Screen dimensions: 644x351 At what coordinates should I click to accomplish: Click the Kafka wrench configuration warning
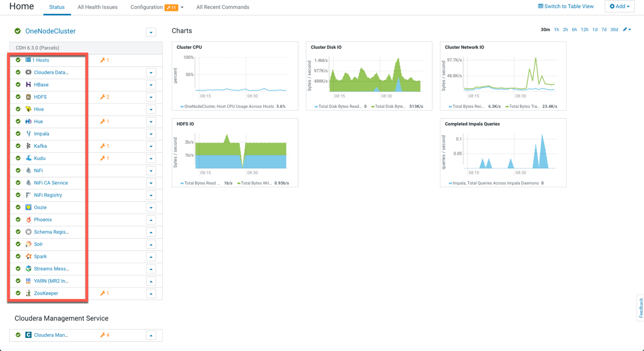pos(105,146)
